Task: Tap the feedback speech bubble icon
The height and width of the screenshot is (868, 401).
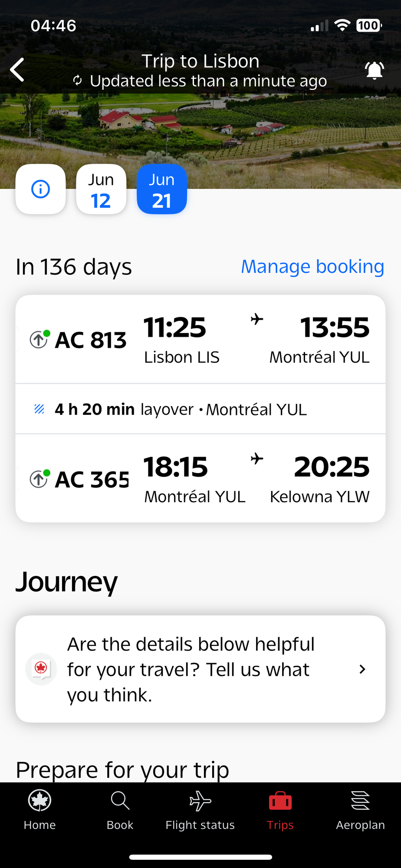Action: 41,669
